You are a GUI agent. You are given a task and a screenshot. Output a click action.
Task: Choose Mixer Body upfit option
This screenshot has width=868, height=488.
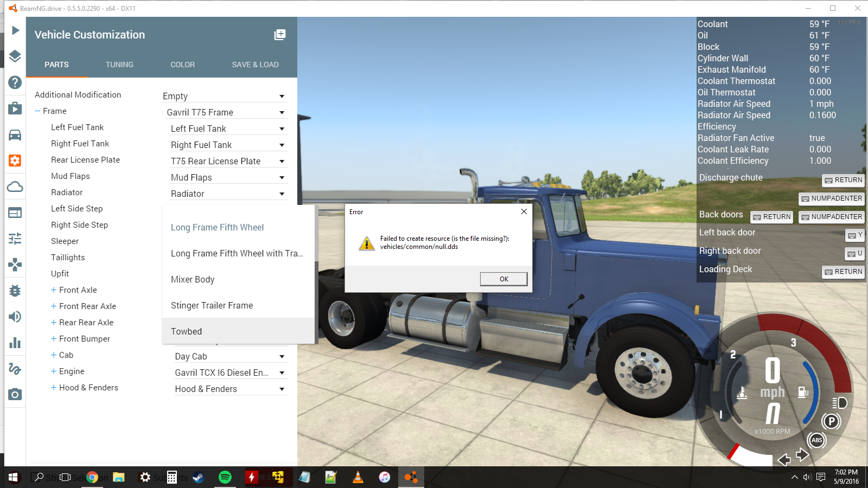click(x=238, y=279)
